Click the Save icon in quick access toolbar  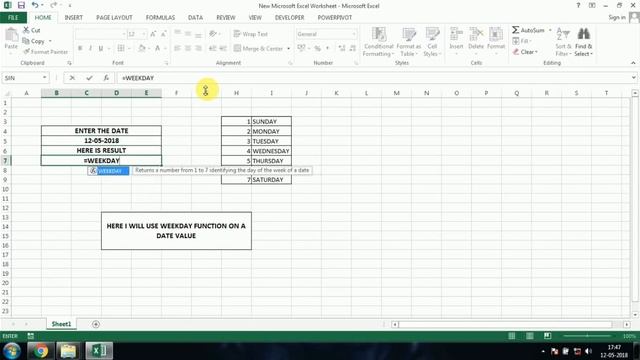pos(21,5)
